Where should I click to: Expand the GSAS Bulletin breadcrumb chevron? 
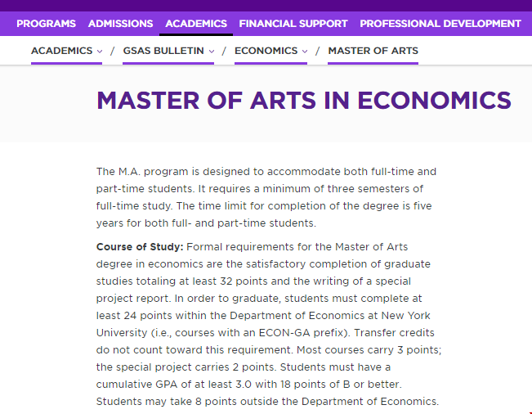(212, 52)
